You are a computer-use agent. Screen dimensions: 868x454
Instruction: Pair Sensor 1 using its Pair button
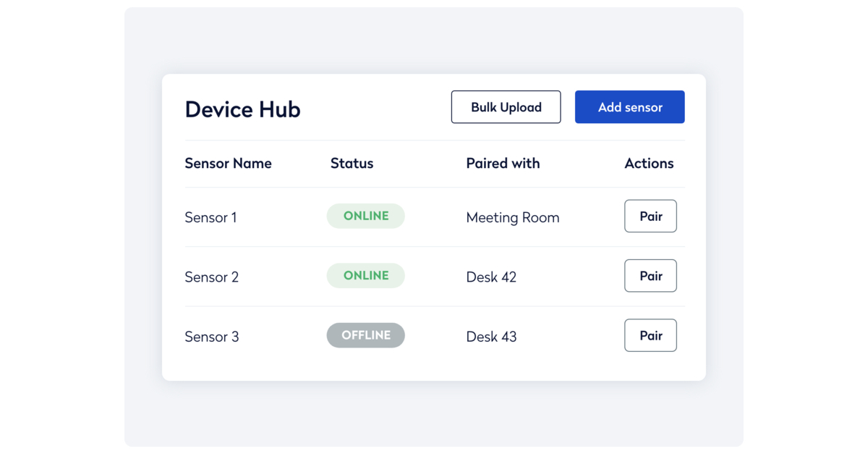650,217
